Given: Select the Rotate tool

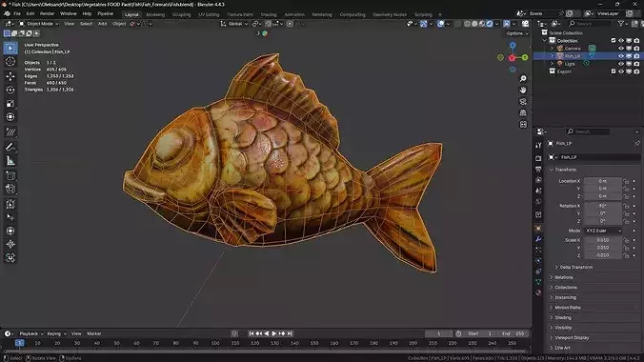Looking at the screenshot, I should point(10,90).
